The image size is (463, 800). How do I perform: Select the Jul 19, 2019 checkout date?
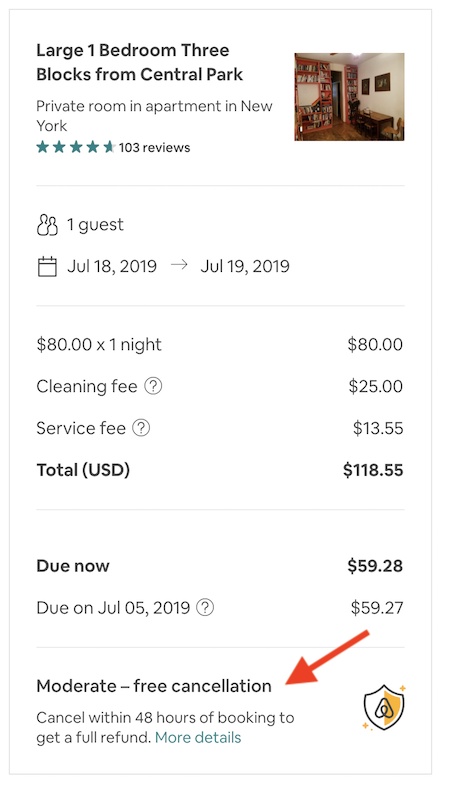245,266
